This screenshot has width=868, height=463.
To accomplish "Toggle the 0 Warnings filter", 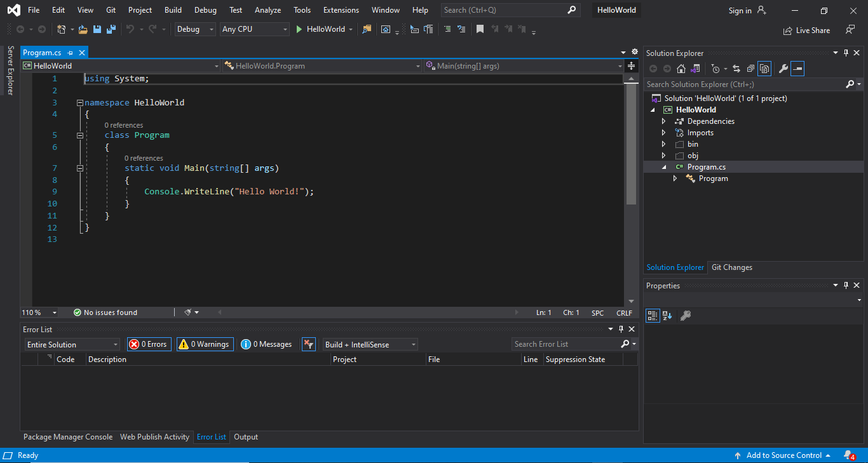I will point(205,344).
